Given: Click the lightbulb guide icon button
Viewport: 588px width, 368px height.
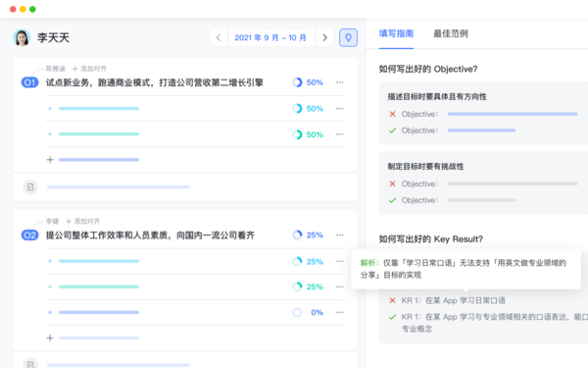Looking at the screenshot, I should [x=348, y=37].
